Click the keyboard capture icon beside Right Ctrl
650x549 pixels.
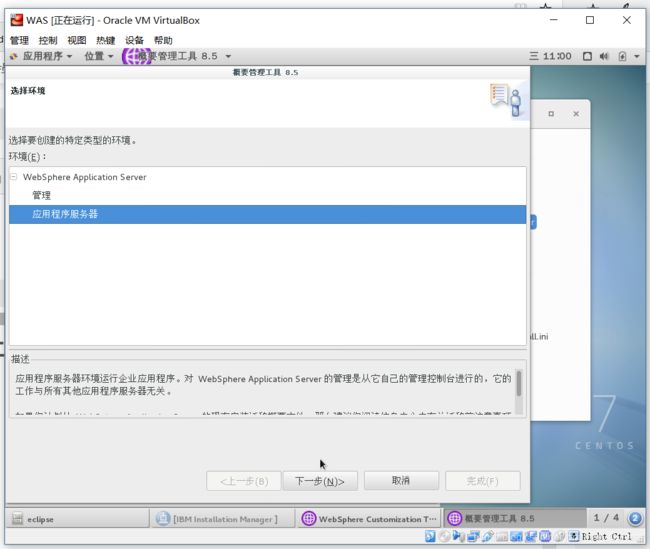pos(574,536)
